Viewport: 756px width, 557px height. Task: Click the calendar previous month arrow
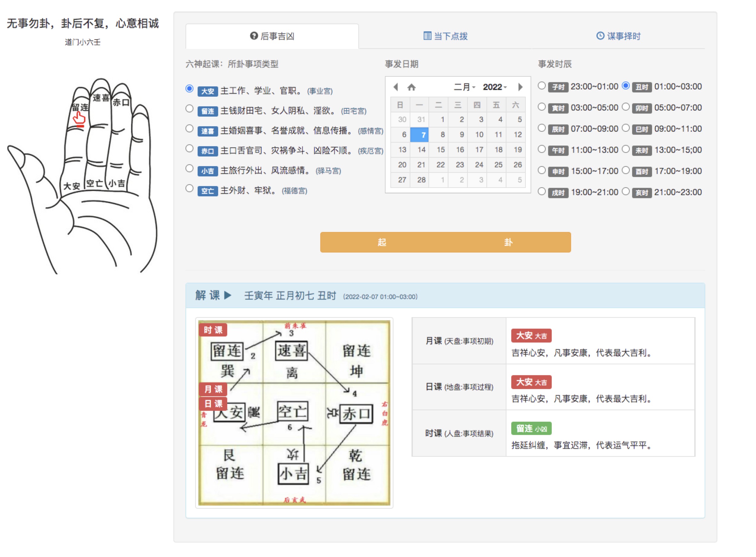396,87
